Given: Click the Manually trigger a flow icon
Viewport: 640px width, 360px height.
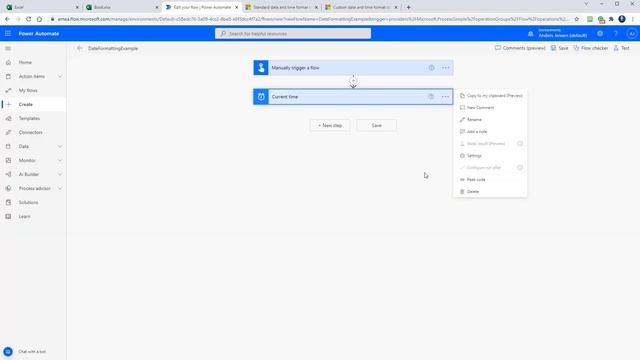Looking at the screenshot, I should (261, 68).
